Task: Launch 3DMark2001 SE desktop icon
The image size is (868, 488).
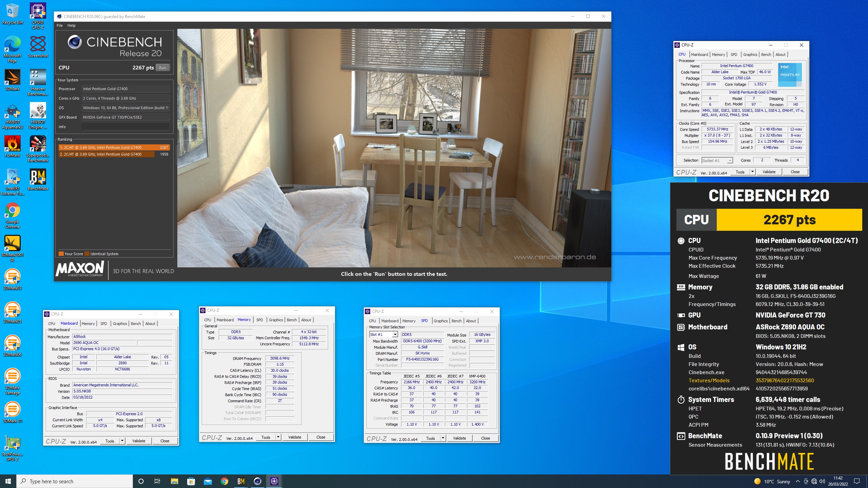Action: click(x=12, y=248)
